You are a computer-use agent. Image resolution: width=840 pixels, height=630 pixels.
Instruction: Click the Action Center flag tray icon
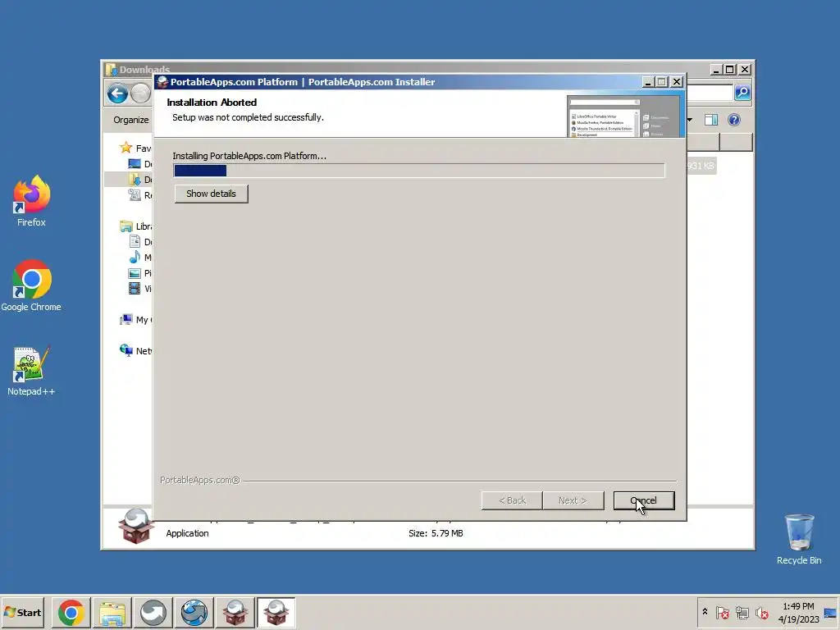[722, 612]
